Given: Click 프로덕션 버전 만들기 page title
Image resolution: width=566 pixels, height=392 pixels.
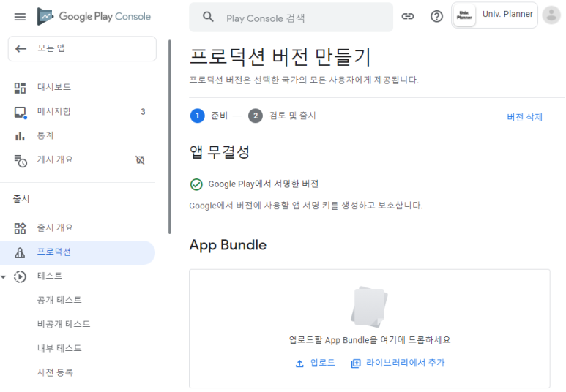Looking at the screenshot, I should pos(280,57).
